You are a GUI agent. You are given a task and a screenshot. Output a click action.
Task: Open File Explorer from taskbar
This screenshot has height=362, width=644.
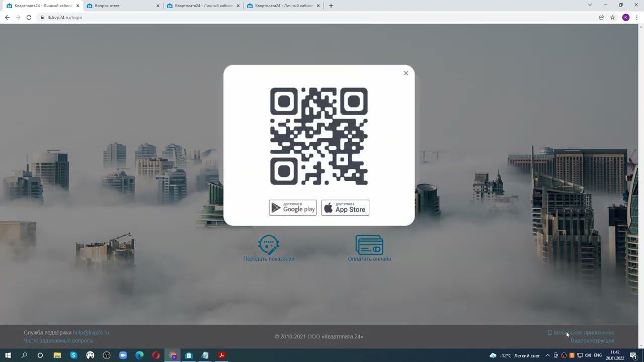click(57, 355)
